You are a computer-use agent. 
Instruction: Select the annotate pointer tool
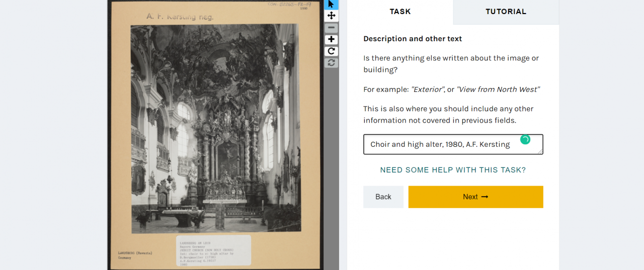coord(331,5)
